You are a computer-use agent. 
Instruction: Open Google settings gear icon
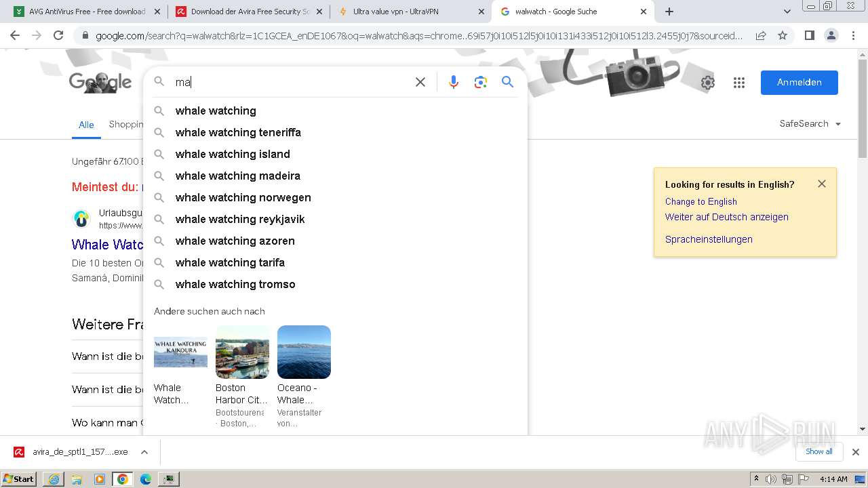click(708, 83)
